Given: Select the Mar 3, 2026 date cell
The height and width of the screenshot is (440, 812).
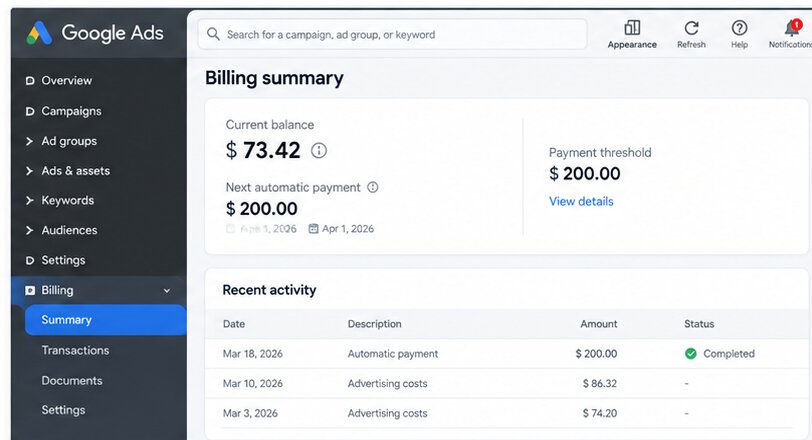Looking at the screenshot, I should [250, 414].
